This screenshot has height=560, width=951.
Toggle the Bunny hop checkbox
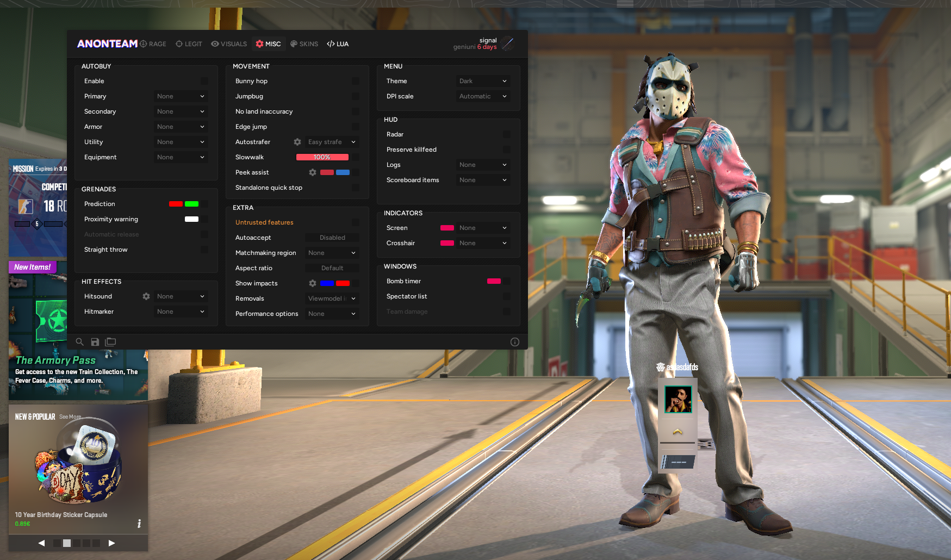coord(356,81)
